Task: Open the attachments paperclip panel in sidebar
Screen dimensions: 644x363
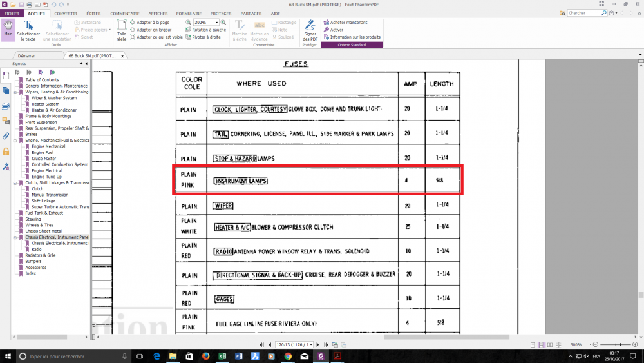Action: [6, 136]
